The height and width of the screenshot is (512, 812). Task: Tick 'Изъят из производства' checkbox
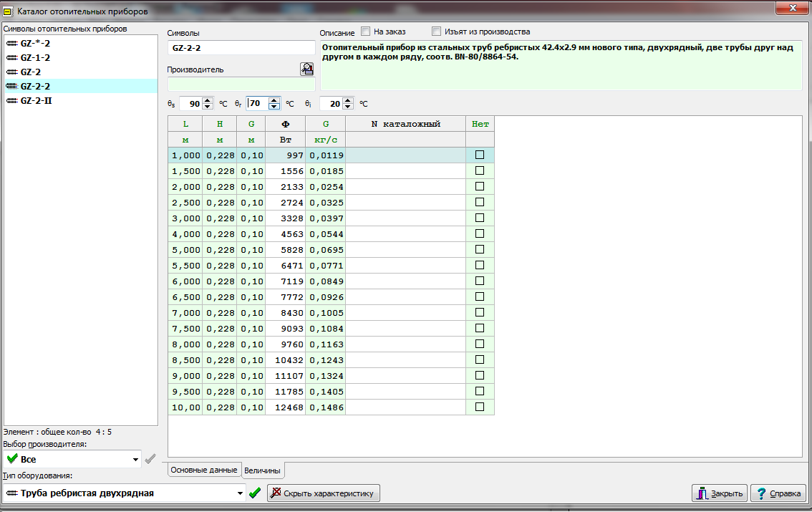tap(436, 32)
